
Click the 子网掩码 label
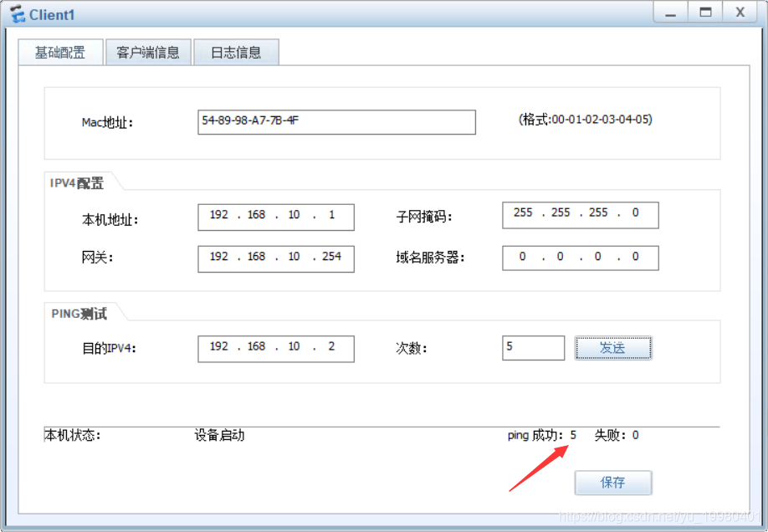(x=424, y=216)
